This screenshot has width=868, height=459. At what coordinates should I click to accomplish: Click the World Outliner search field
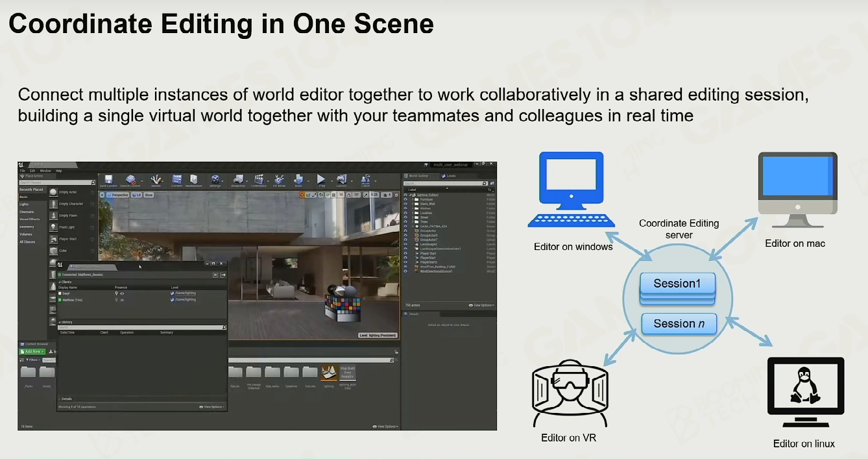click(445, 184)
